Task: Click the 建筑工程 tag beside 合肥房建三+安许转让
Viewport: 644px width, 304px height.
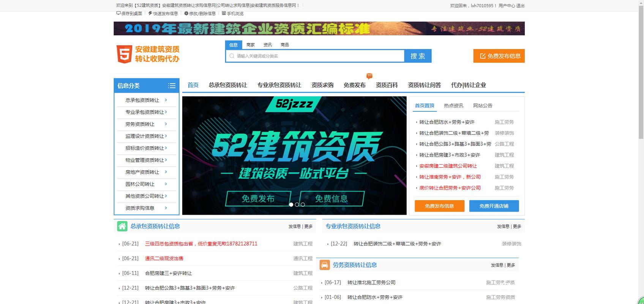Action: click(x=303, y=273)
